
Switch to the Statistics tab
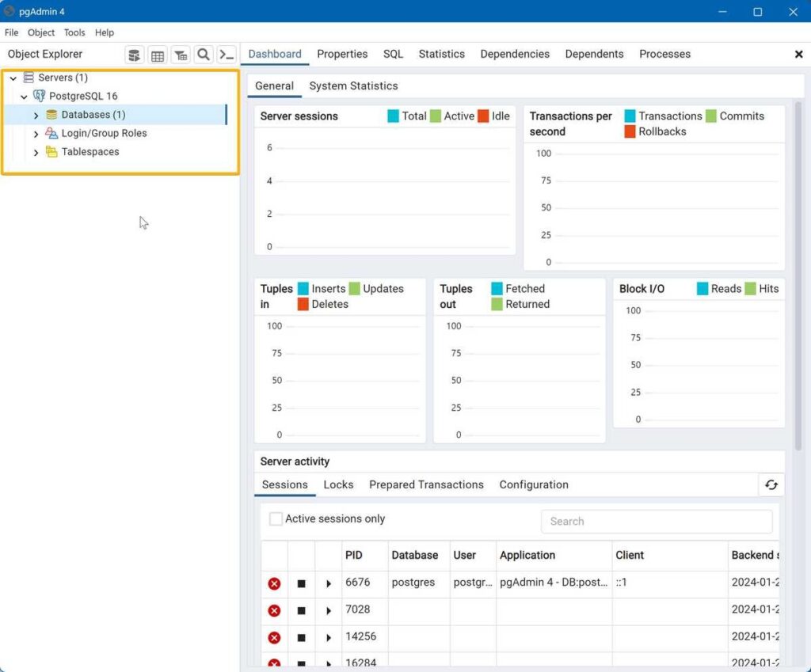tap(442, 55)
